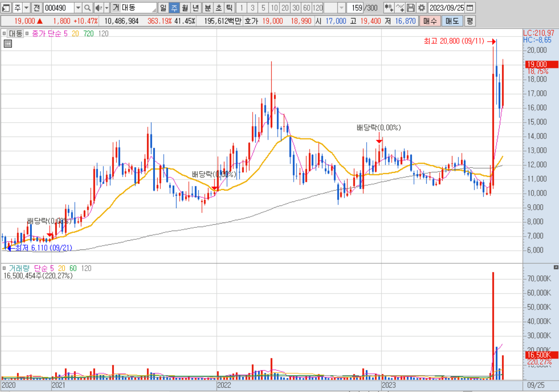Open stock search with the magnifier icon
Image resolution: width=559 pixels, height=392 pixels.
[87, 8]
